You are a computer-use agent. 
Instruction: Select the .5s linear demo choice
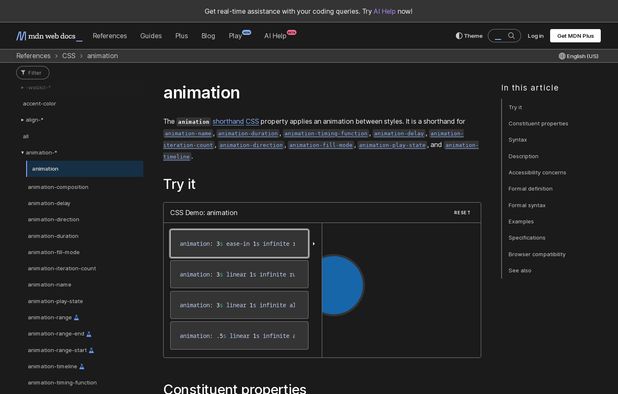pos(239,336)
